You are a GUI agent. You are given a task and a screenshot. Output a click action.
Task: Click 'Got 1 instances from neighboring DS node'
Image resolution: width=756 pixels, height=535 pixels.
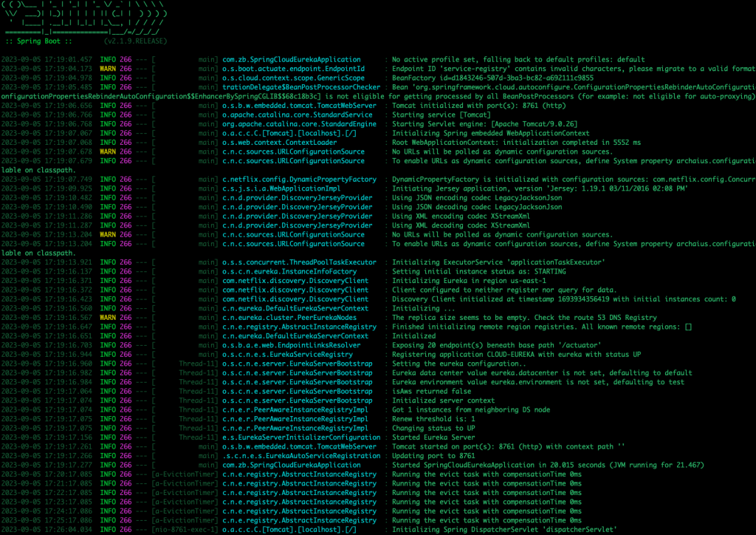471,409
